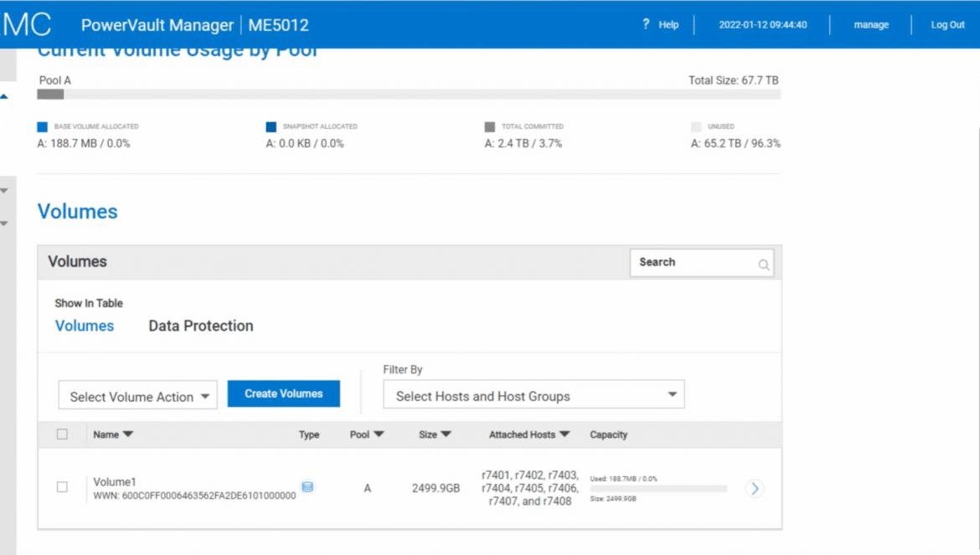Collapse the sidebar up arrow

pos(4,97)
